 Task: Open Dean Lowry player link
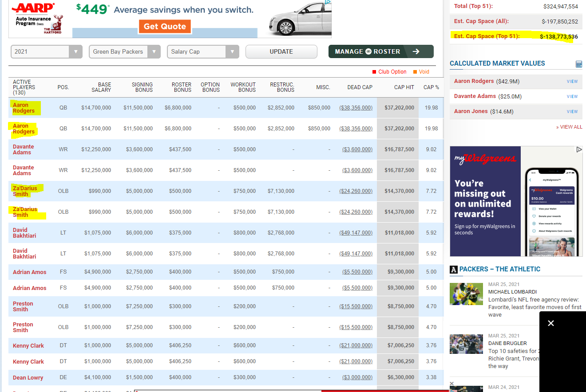coord(28,378)
